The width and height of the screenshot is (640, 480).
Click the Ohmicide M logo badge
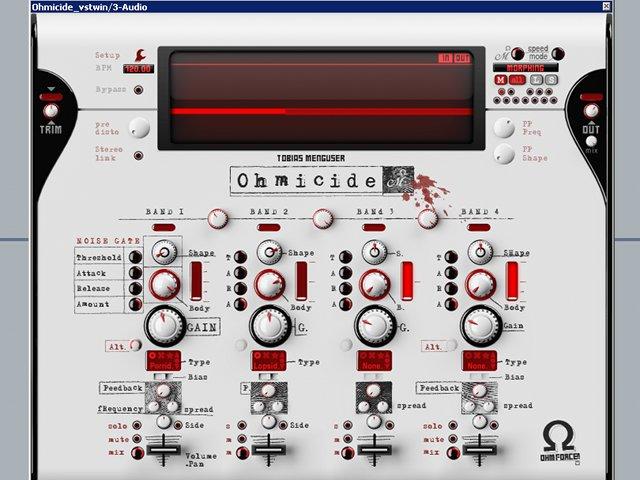click(398, 180)
